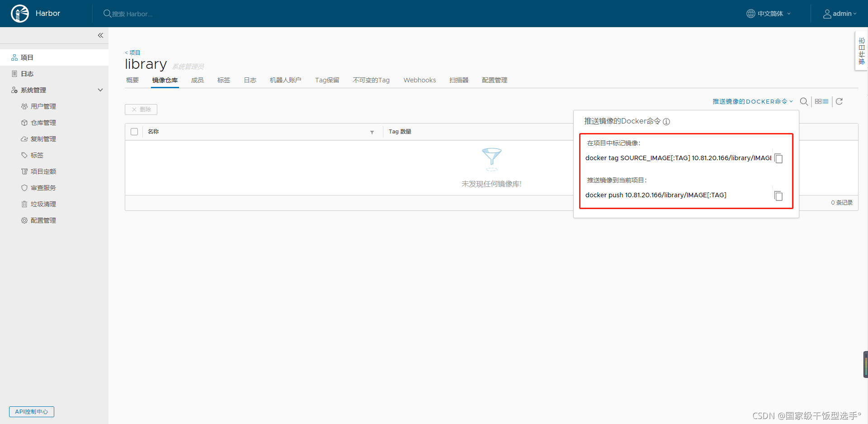Switch to the project 日志 tab

point(250,80)
